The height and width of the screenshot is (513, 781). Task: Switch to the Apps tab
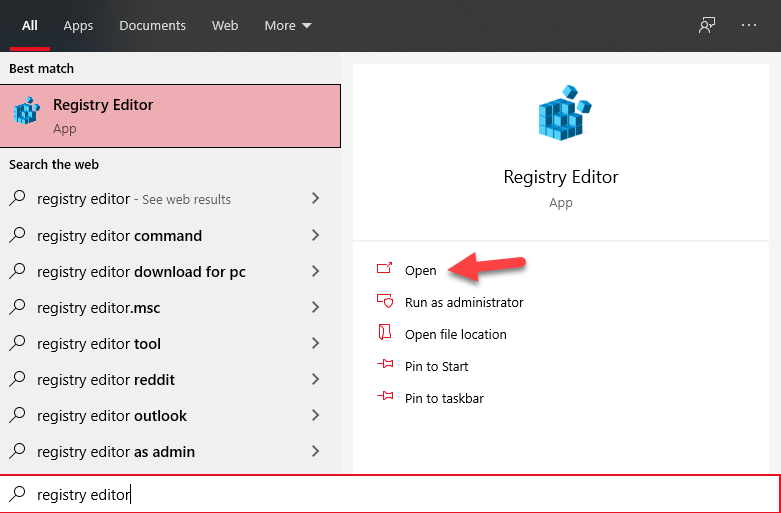78,25
